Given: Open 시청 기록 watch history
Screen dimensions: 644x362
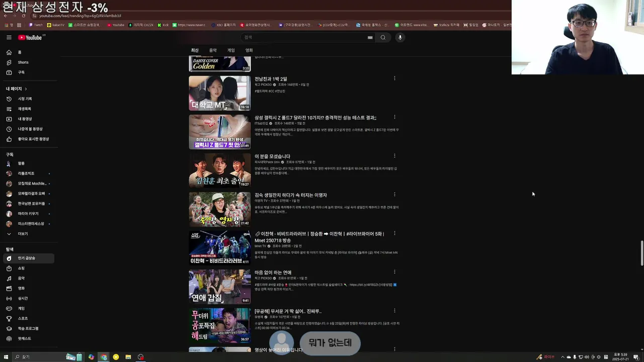Looking at the screenshot, I should pos(28,99).
